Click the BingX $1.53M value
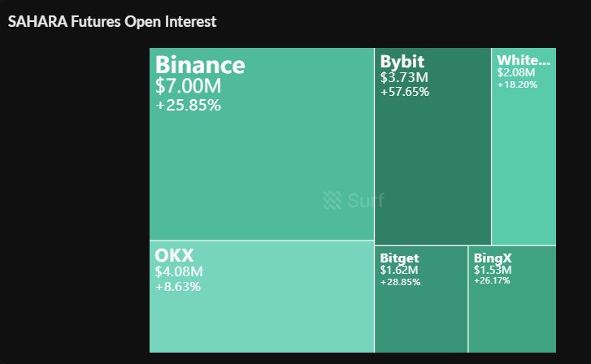The height and width of the screenshot is (364, 591). pos(493,270)
